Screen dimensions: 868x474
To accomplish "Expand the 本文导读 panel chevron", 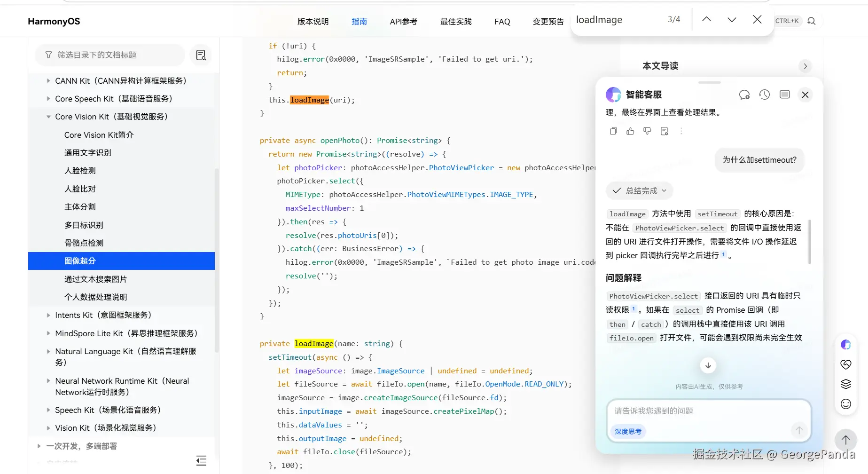I will click(x=805, y=66).
